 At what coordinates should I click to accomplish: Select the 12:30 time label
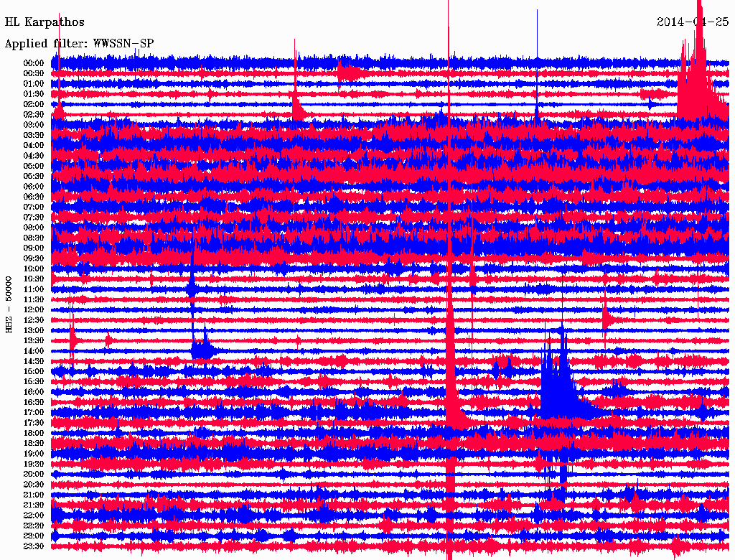34,320
